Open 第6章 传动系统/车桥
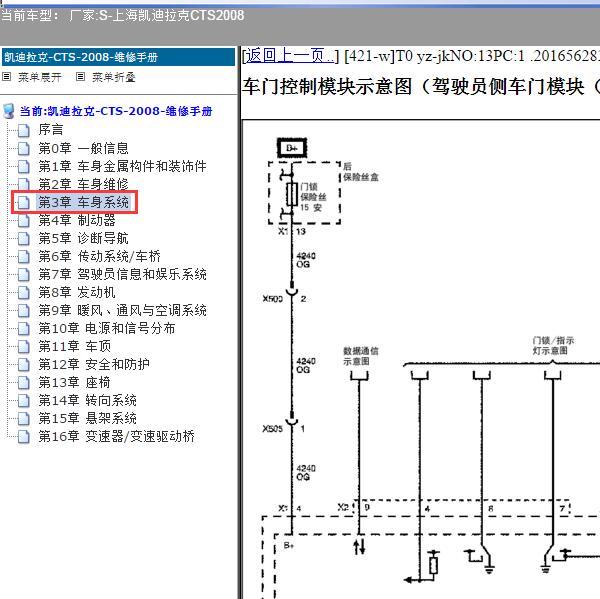Screen dimensions: 600x599 [x=99, y=256]
